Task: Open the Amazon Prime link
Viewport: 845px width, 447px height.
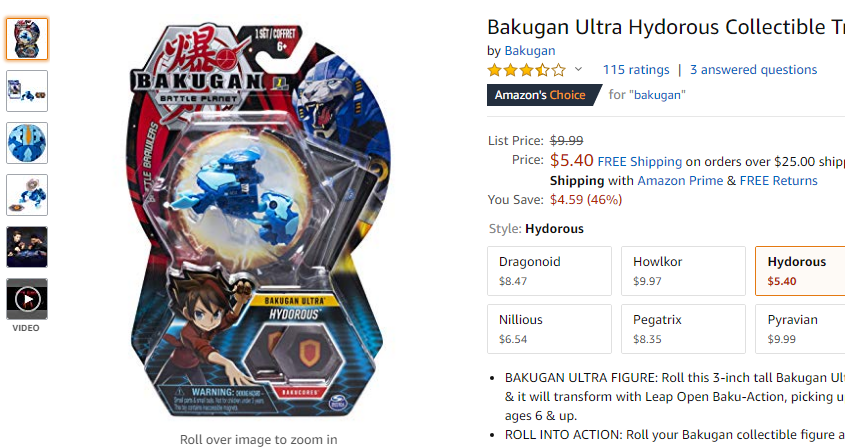Action: [x=680, y=181]
